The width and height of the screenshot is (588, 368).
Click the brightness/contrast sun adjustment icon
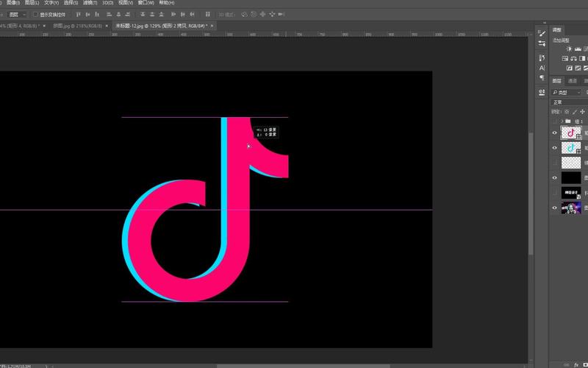click(568, 49)
